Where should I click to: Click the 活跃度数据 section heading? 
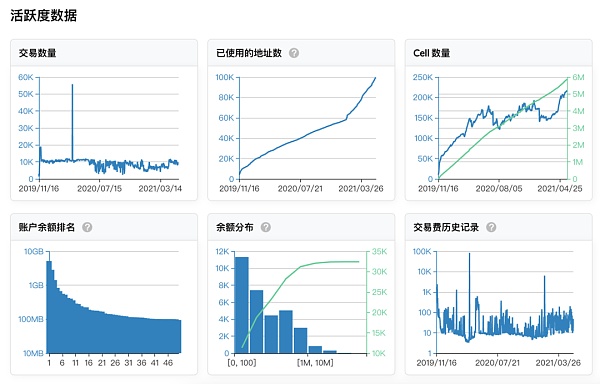click(44, 16)
